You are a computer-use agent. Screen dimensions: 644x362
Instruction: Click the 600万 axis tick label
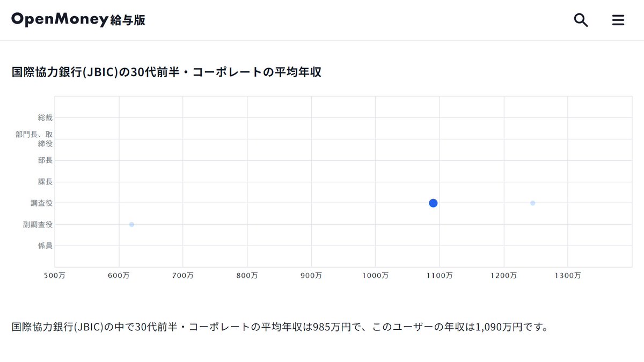pyautogui.click(x=119, y=276)
